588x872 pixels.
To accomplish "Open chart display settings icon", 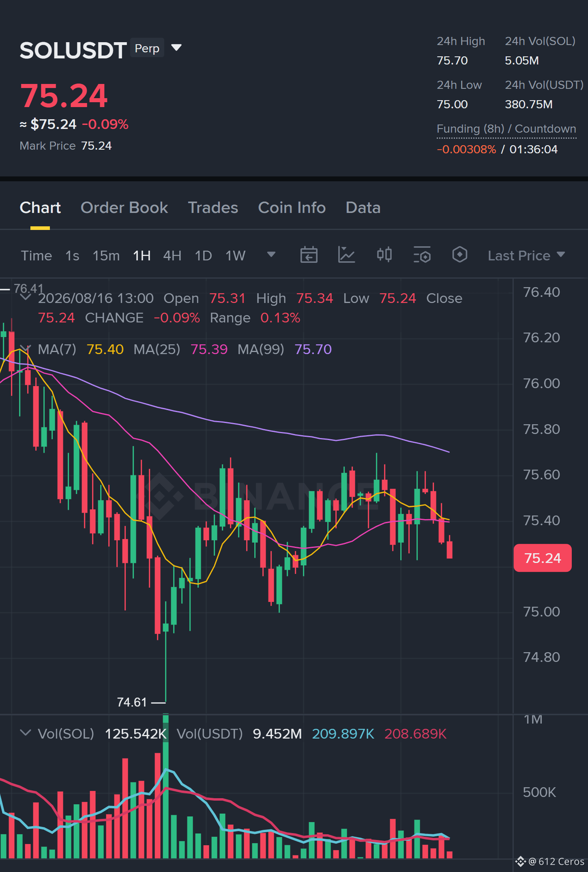I will 422,255.
